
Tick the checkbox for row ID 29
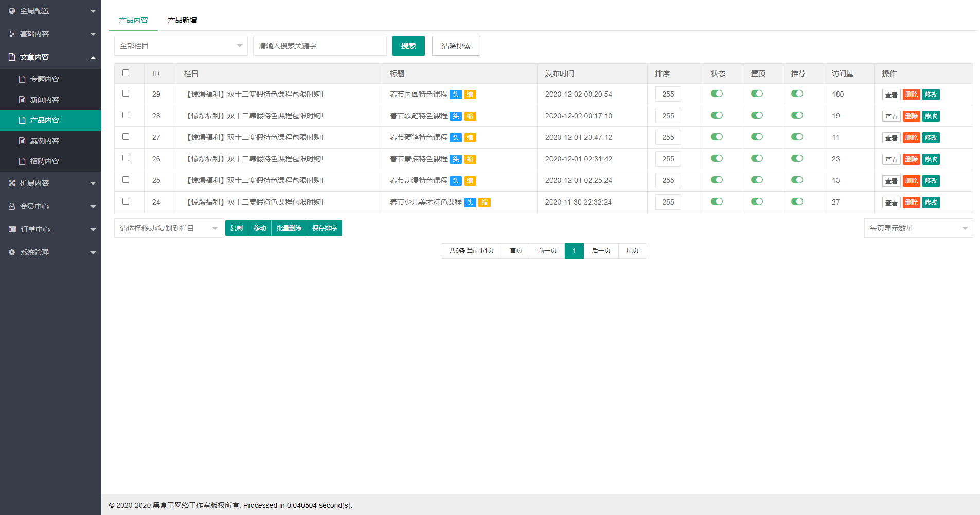pos(126,94)
